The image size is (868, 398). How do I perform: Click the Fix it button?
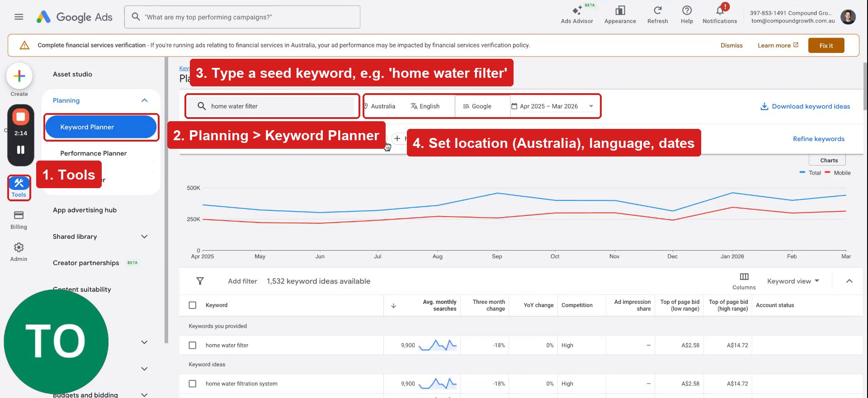click(826, 46)
